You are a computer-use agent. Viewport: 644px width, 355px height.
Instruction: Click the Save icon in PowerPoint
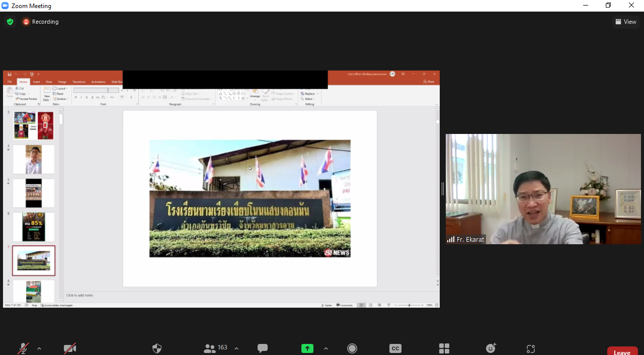[x=10, y=74]
